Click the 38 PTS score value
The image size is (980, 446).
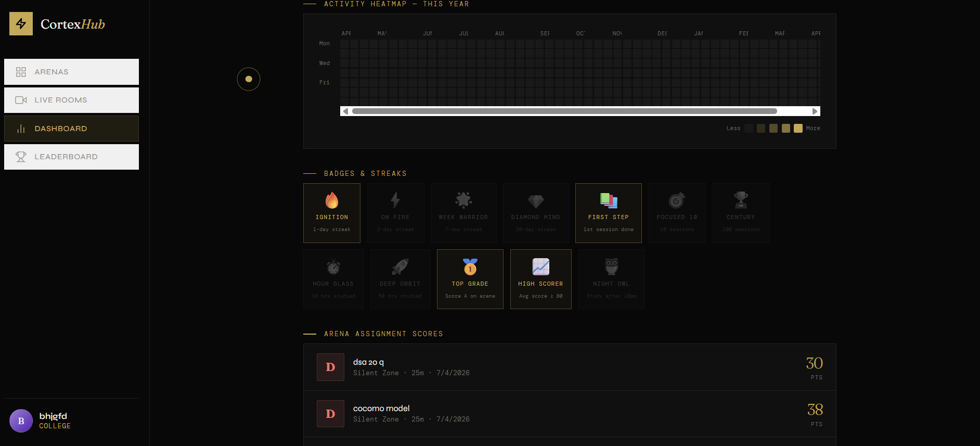[x=815, y=410]
